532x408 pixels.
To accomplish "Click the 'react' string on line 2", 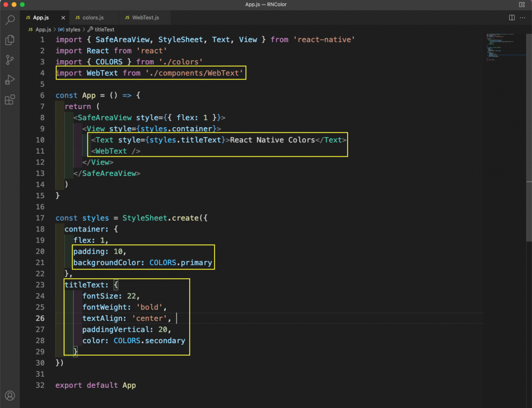I will tap(152, 51).
